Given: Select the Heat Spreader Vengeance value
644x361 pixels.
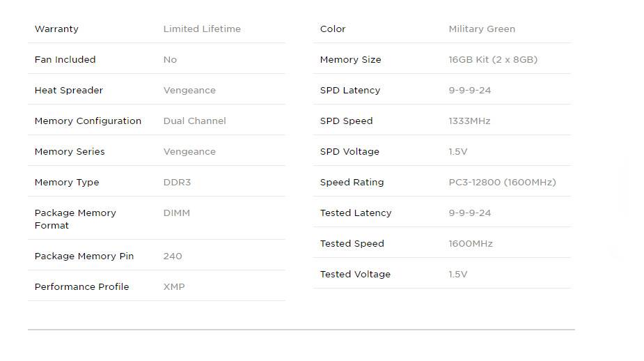Looking at the screenshot, I should pyautogui.click(x=189, y=91).
